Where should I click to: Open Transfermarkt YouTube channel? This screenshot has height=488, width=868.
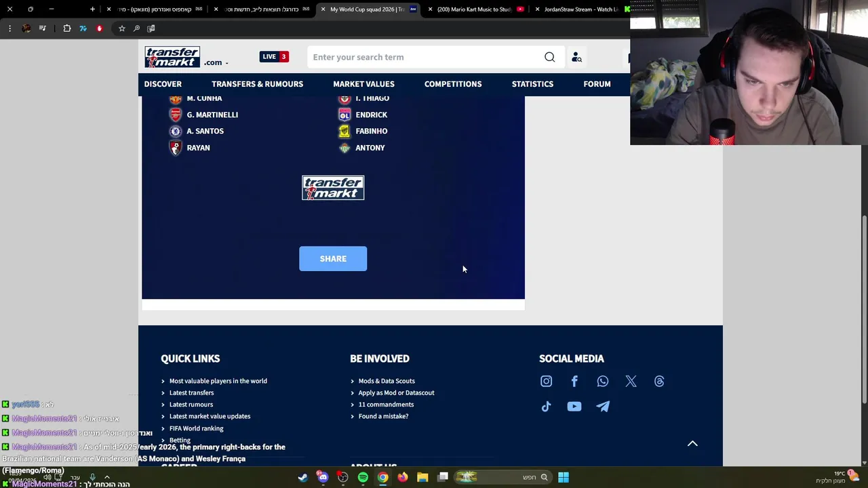(x=574, y=407)
